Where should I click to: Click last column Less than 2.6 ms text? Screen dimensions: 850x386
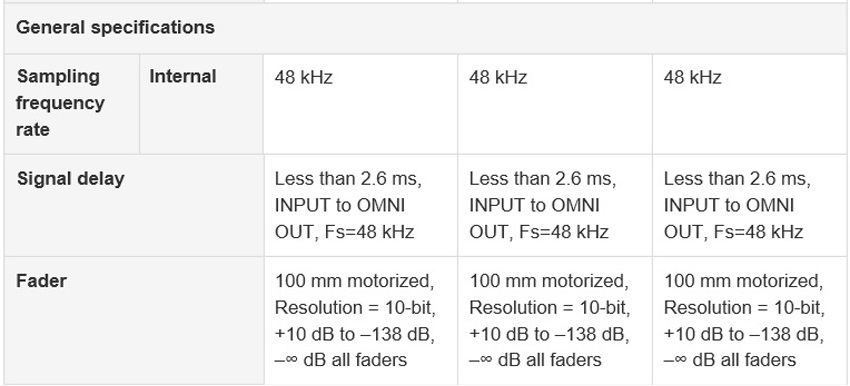[x=737, y=179]
